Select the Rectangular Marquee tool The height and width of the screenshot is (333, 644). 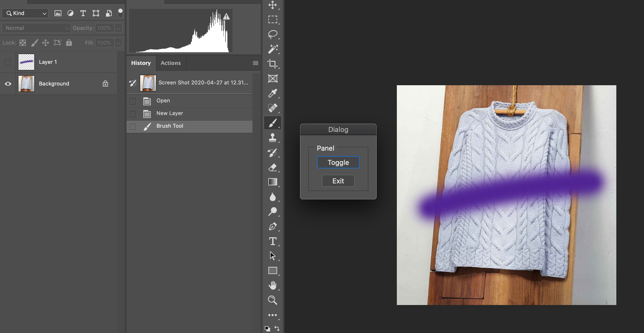272,20
